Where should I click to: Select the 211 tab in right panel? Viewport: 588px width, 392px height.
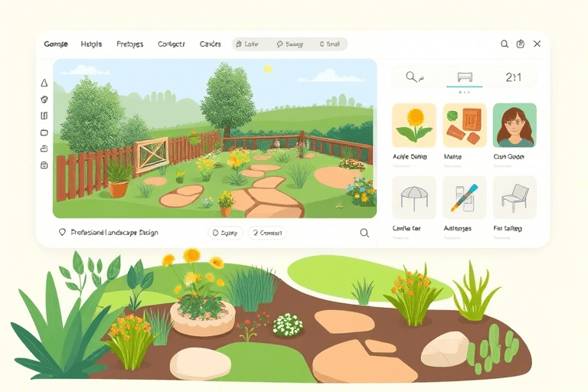coord(514,77)
